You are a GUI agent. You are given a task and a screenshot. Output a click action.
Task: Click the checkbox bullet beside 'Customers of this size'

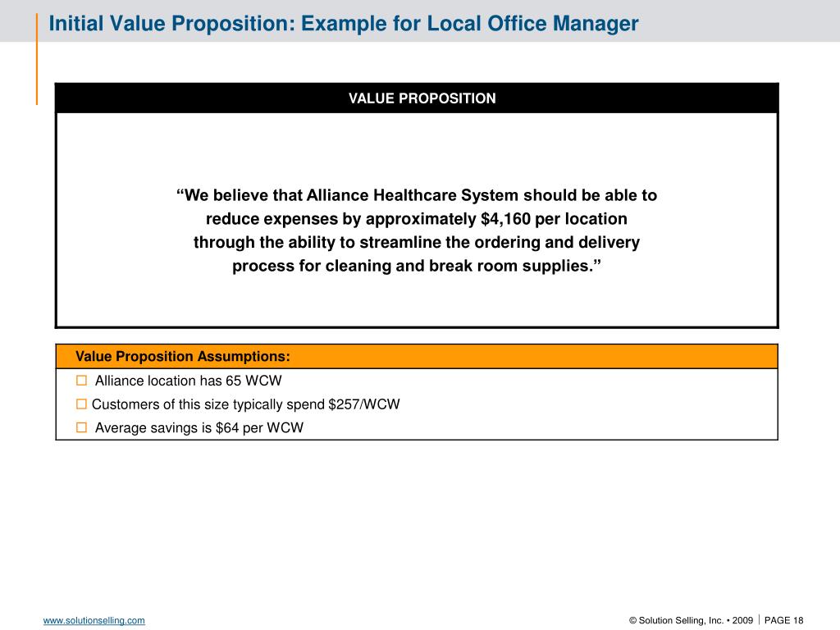click(81, 404)
